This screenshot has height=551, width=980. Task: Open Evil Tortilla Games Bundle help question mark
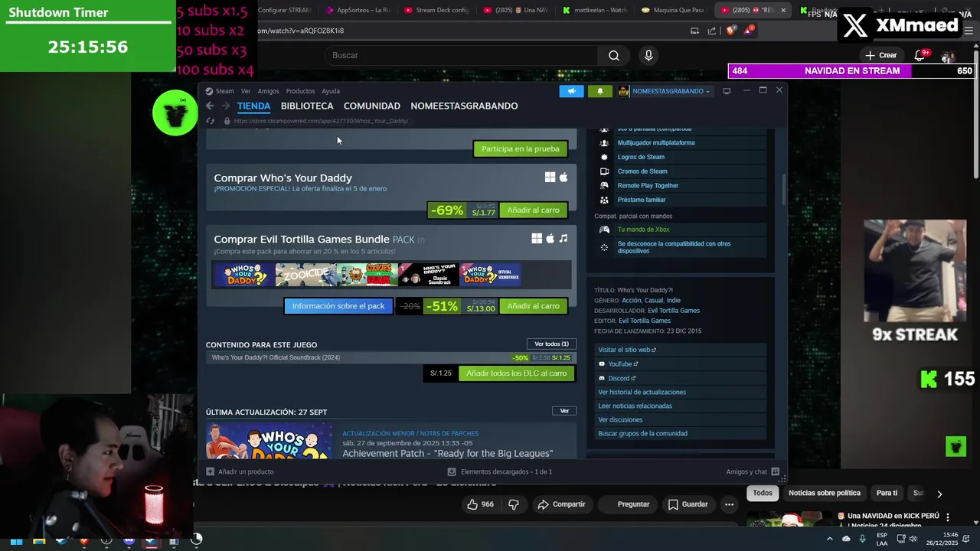(x=420, y=240)
